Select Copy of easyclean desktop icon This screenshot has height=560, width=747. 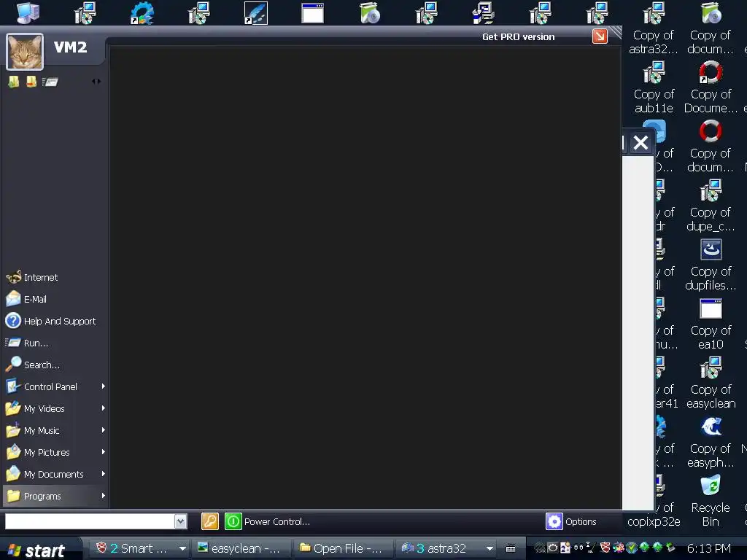click(x=711, y=384)
